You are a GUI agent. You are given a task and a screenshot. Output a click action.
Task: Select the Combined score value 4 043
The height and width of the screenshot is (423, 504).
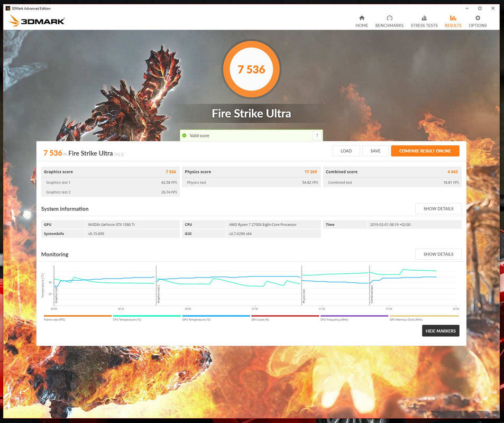click(453, 172)
